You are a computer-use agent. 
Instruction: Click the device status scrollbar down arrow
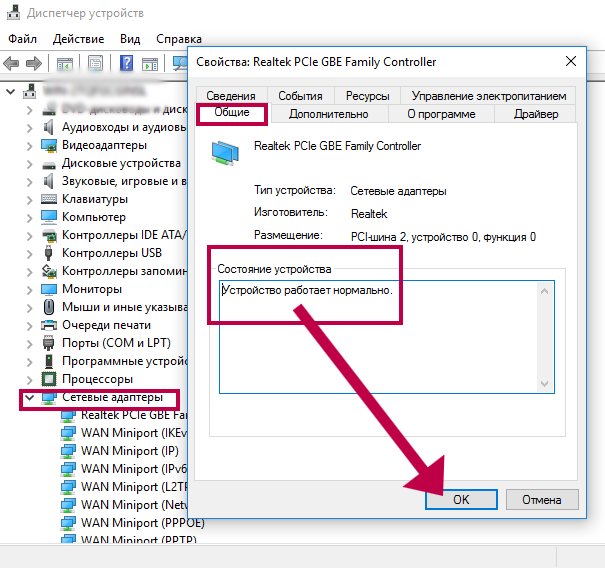[x=545, y=383]
